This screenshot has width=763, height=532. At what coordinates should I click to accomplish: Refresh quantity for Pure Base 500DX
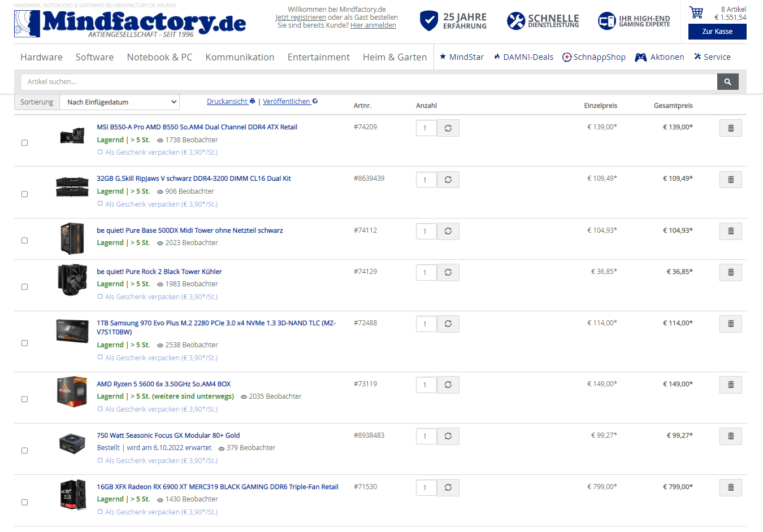[x=448, y=231]
